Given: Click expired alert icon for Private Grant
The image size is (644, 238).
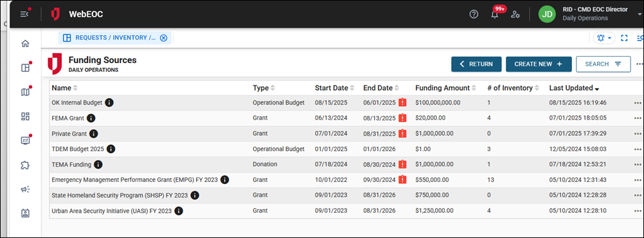Looking at the screenshot, I should tap(402, 134).
